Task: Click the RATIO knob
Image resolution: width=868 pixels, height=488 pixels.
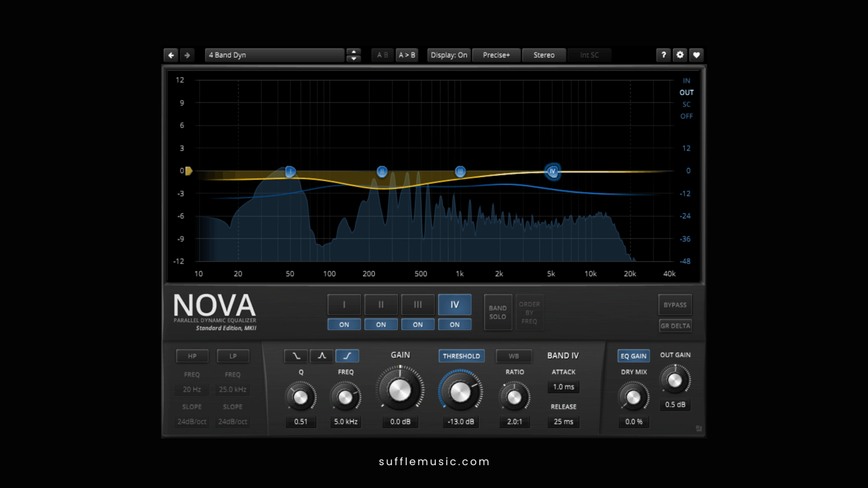Action: tap(514, 397)
